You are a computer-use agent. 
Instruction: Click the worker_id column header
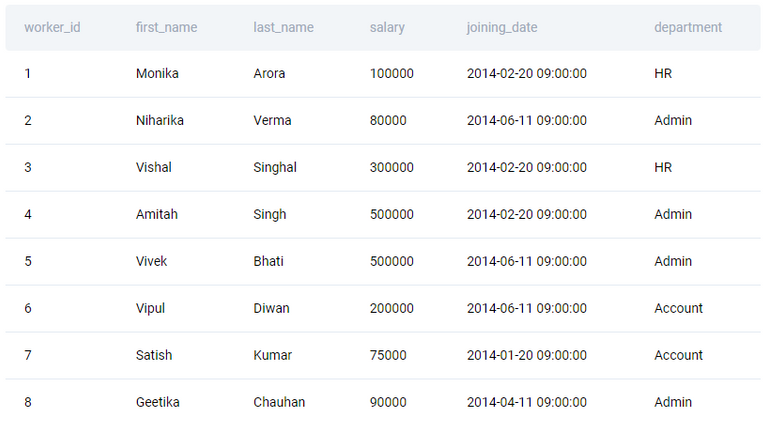click(x=52, y=27)
